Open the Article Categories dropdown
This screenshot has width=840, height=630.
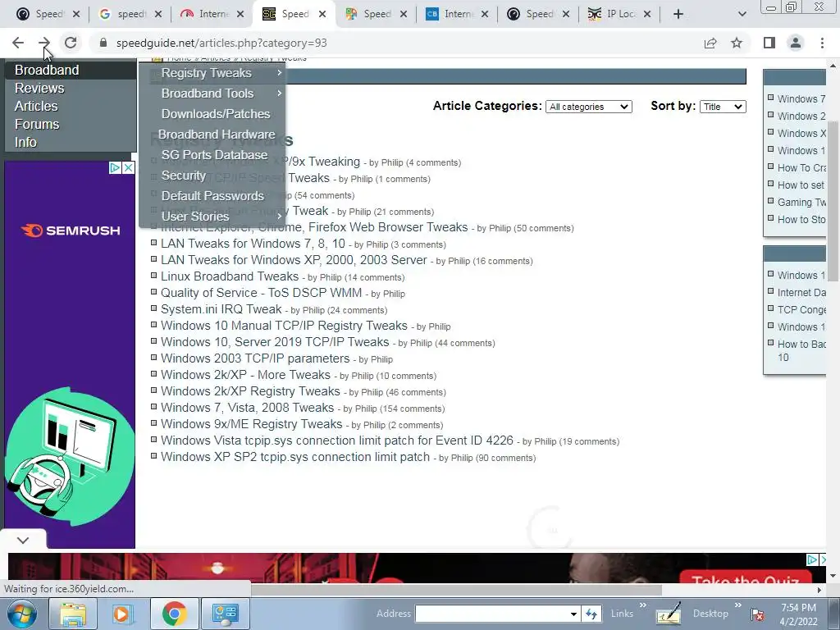(588, 107)
